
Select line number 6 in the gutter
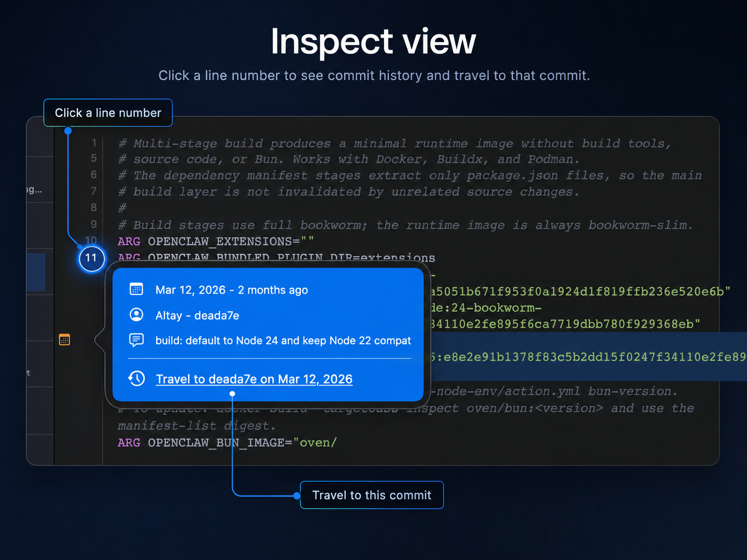coord(94,175)
